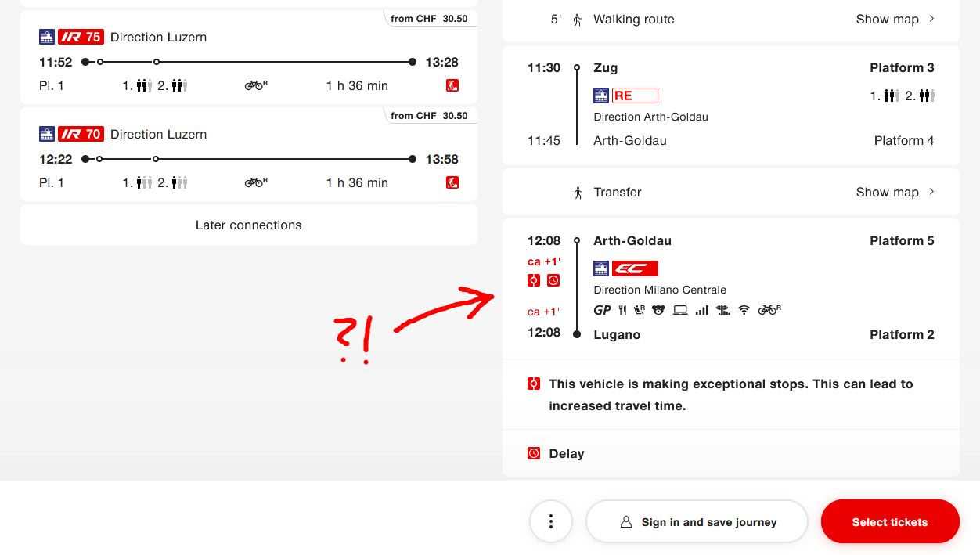Click the WiFi icon for the EC train
The image size is (980, 555).
click(x=744, y=310)
